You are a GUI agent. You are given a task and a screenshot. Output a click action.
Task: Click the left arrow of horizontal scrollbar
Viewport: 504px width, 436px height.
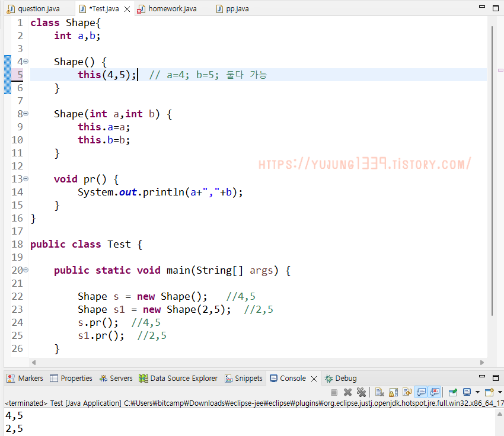point(34,363)
